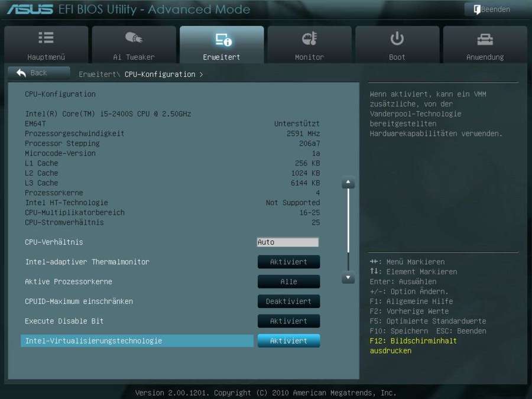This screenshot has height=399, width=532.
Task: Click the Monitor thermometer gauge icon
Action: point(309,38)
